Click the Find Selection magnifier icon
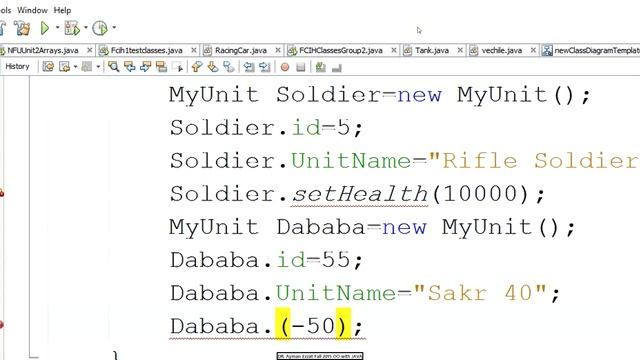This screenshot has width=640, height=360. 113,67
